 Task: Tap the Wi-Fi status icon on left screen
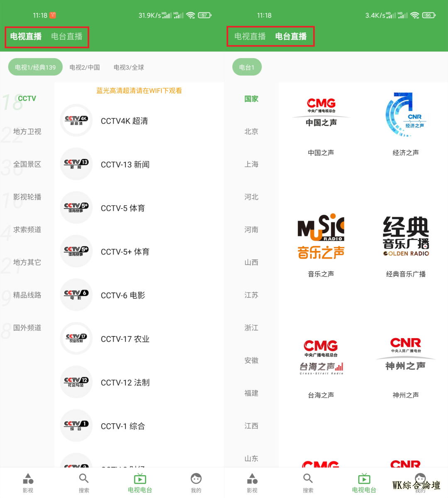[191, 15]
